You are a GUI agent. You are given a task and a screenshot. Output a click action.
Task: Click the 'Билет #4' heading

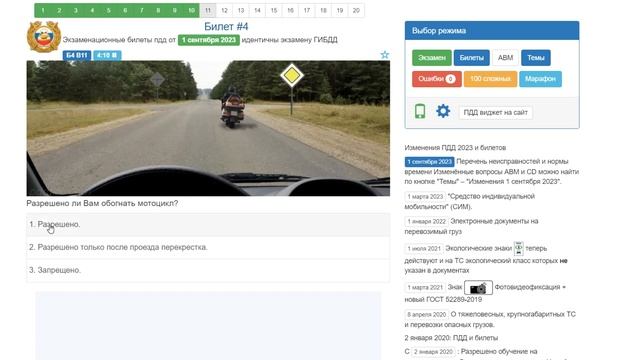click(226, 27)
